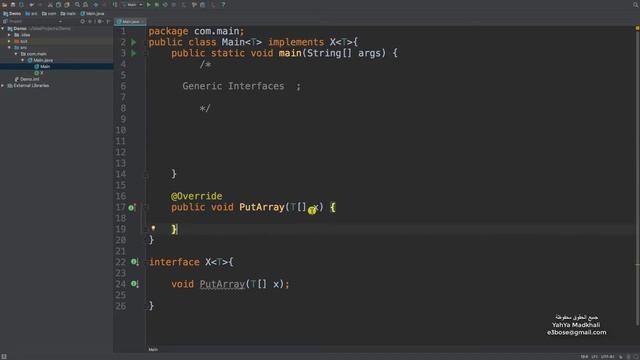
Task: Click the Main.java breadcrumb in navigation bar
Action: pos(92,13)
